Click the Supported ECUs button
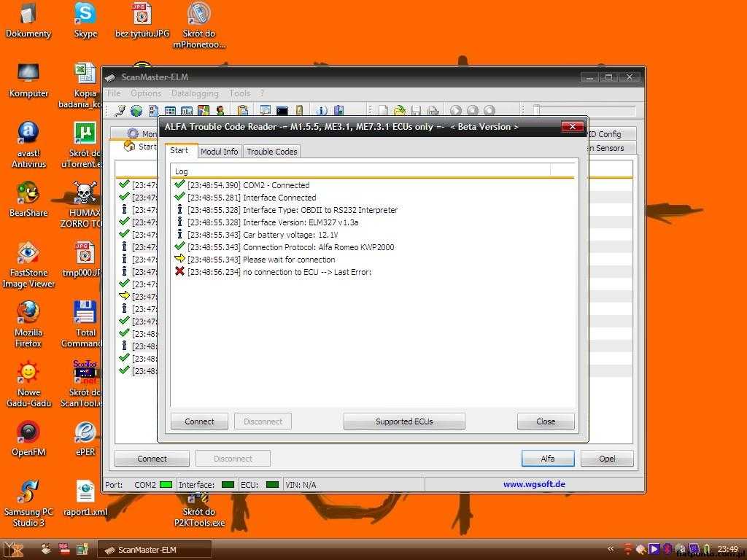 (x=404, y=421)
